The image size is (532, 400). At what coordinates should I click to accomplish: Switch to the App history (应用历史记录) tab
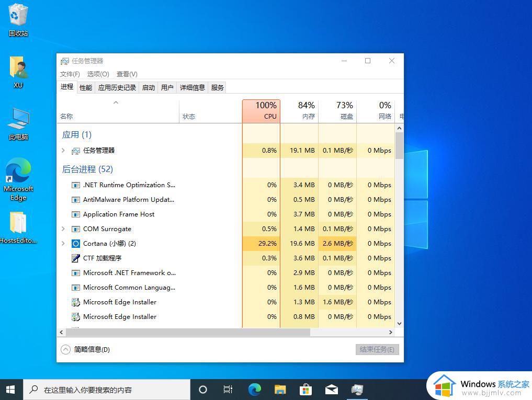pos(117,87)
